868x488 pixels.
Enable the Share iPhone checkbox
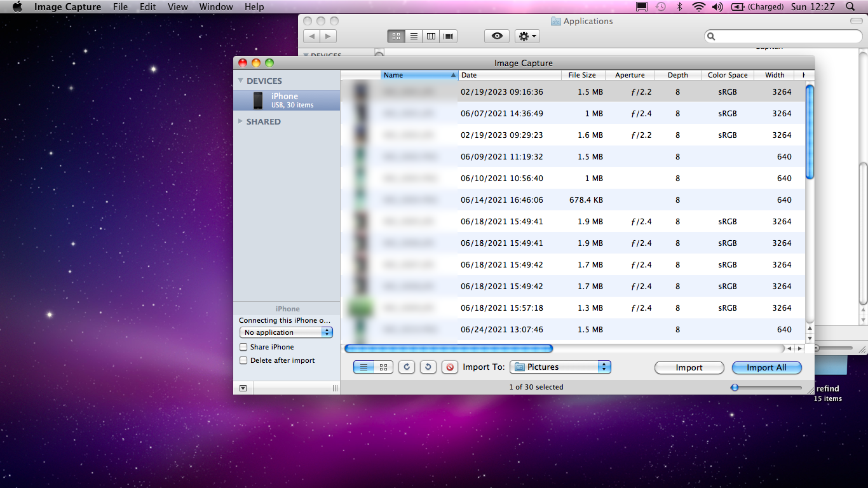(x=243, y=347)
